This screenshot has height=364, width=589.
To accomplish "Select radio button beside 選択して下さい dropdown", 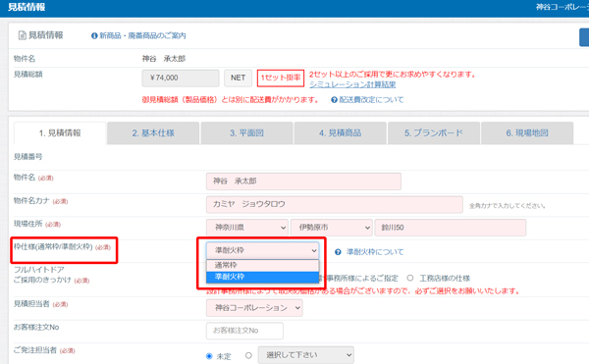I will click(248, 355).
